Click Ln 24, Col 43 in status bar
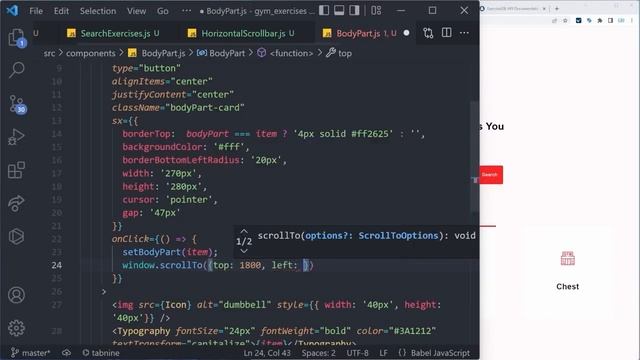Screen dimensions: 640x360 267,353
